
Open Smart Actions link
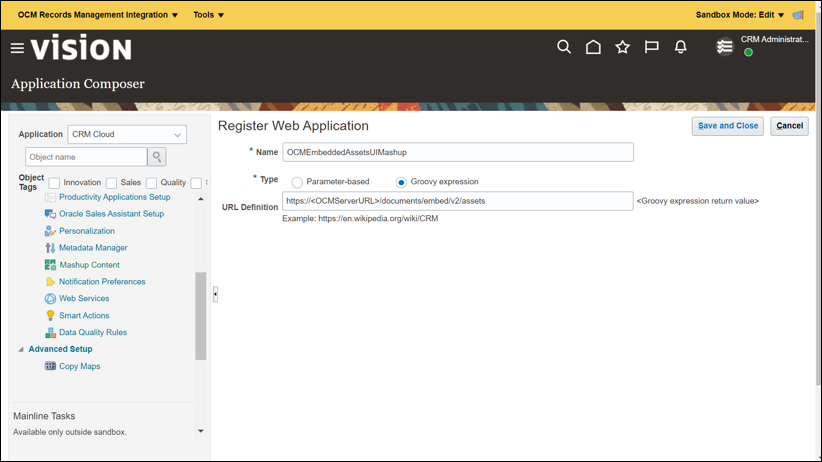pos(84,315)
